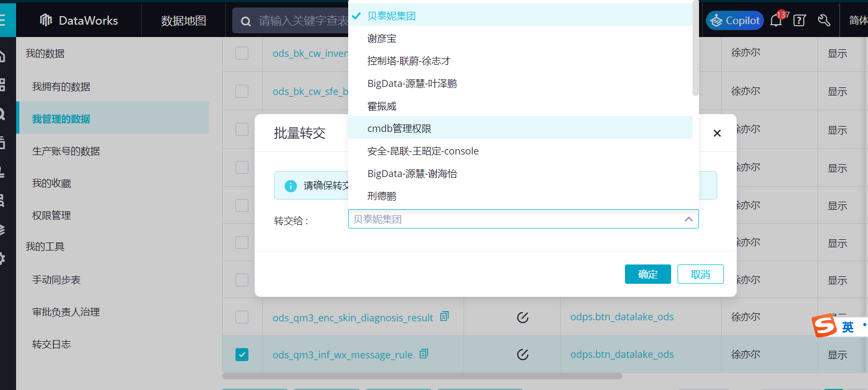
Task: Click the table horizontal scrollbar
Action: [x=422, y=376]
